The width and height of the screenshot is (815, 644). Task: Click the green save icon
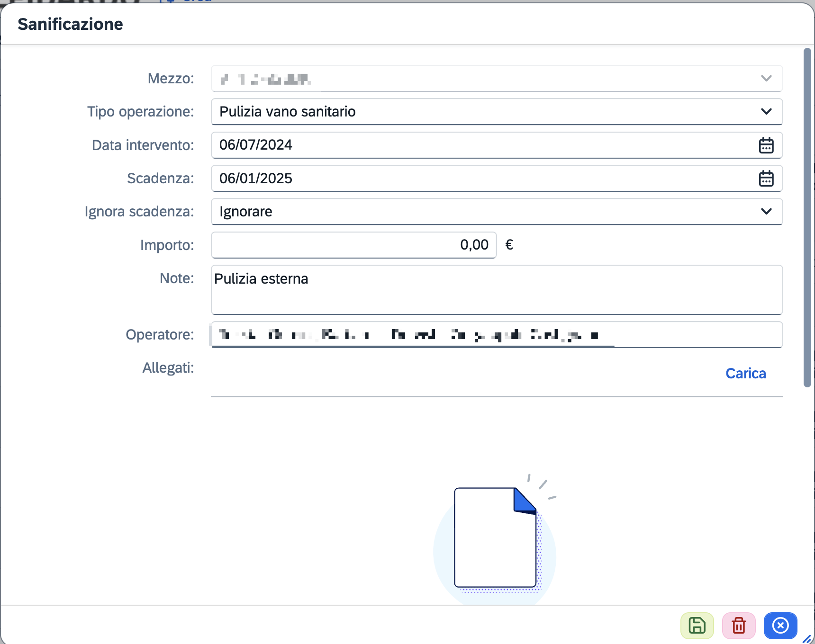[x=697, y=626]
